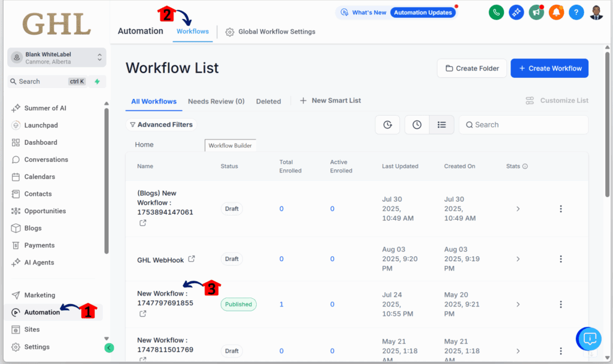Click total enrolled count 1 for published workflow
This screenshot has width=613, height=364.
(281, 304)
